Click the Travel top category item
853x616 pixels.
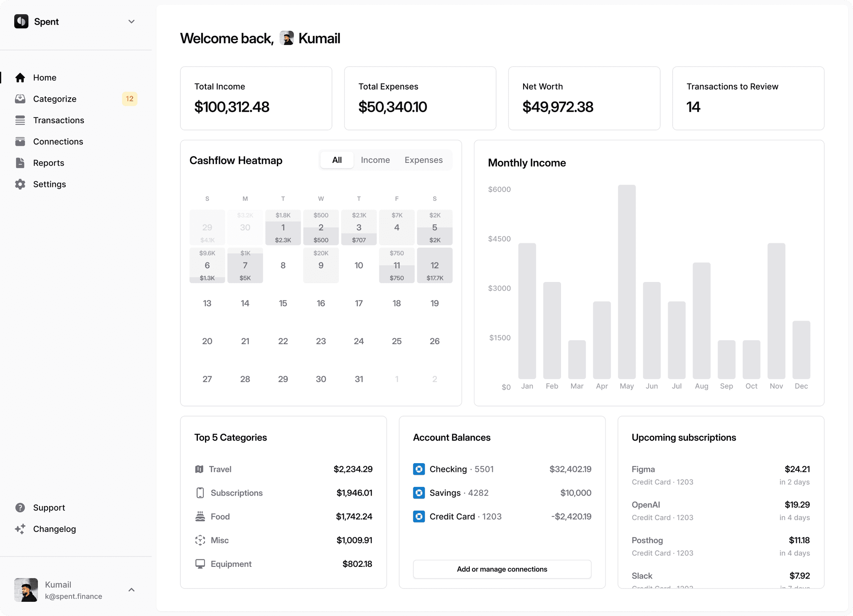point(283,469)
